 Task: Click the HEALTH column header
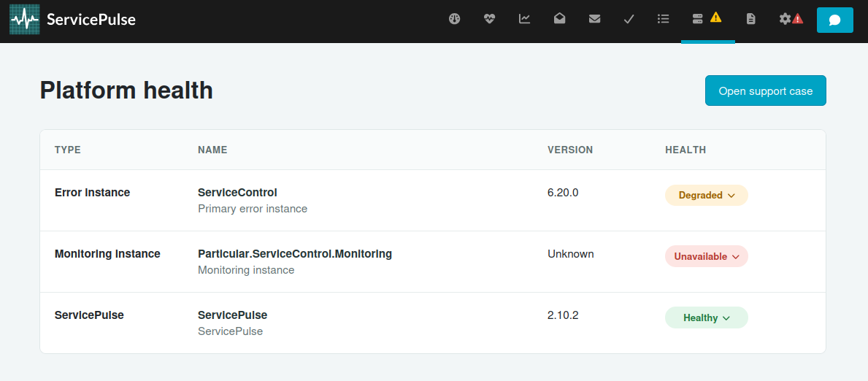pos(685,150)
